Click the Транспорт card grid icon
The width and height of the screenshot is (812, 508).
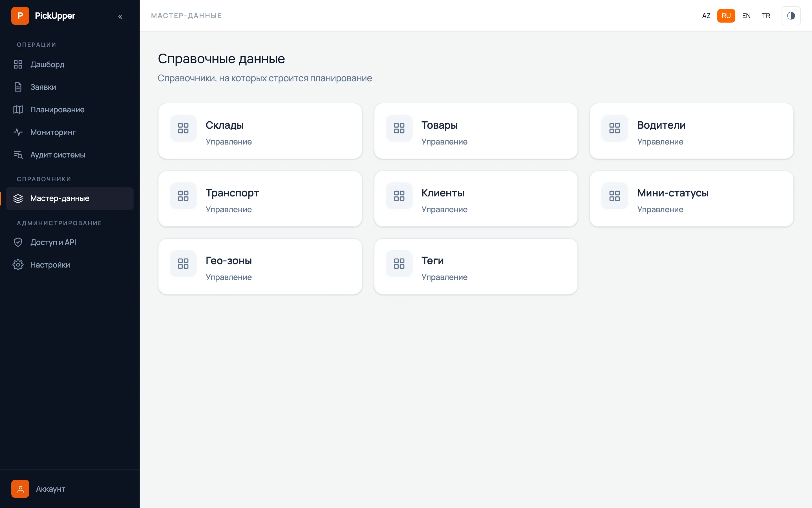(x=183, y=196)
